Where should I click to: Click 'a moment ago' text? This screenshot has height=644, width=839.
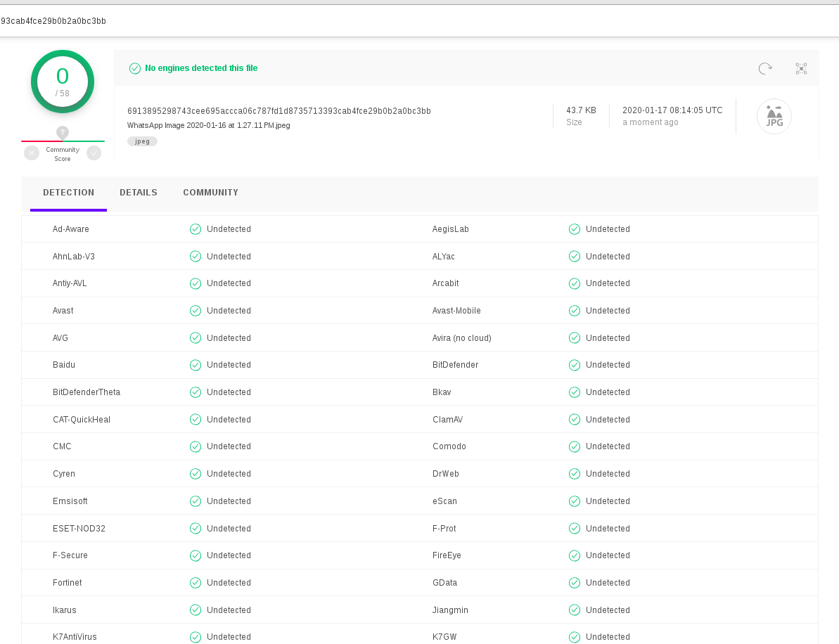(650, 122)
